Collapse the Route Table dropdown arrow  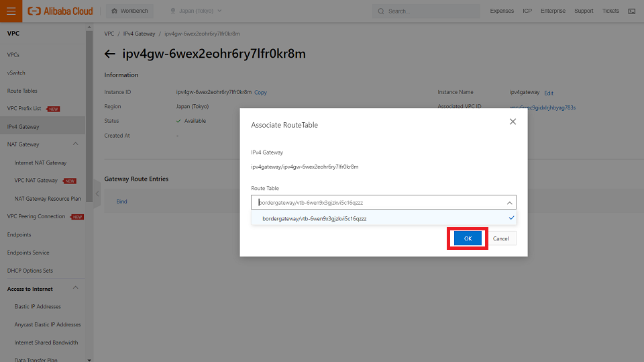pos(509,203)
